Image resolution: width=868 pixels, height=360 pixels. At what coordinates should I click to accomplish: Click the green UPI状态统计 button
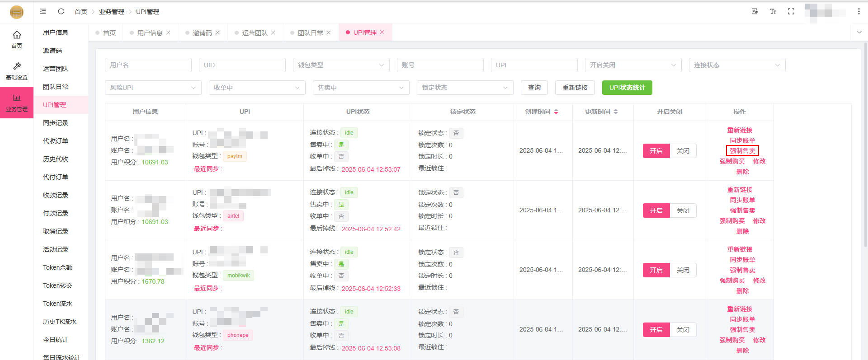point(627,88)
